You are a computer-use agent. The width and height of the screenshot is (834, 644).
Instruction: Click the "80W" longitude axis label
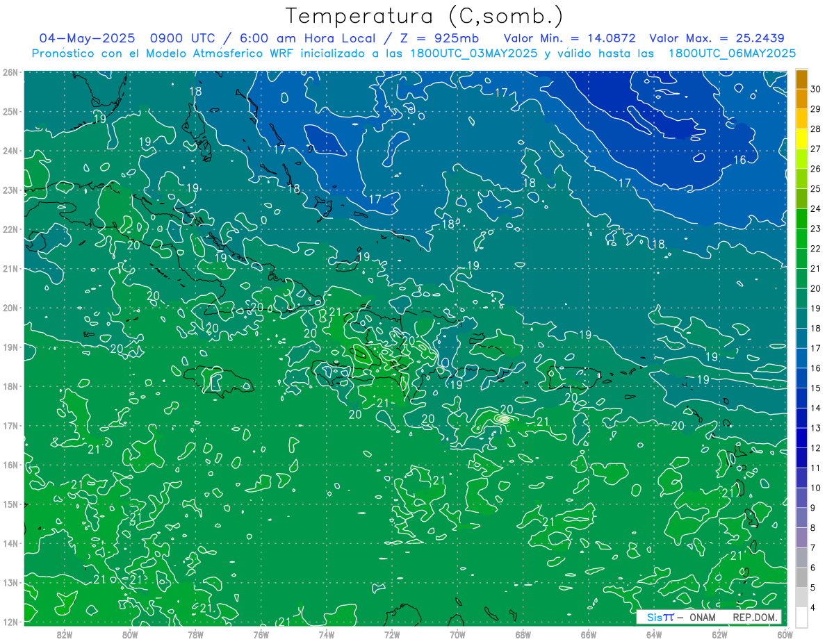click(130, 634)
